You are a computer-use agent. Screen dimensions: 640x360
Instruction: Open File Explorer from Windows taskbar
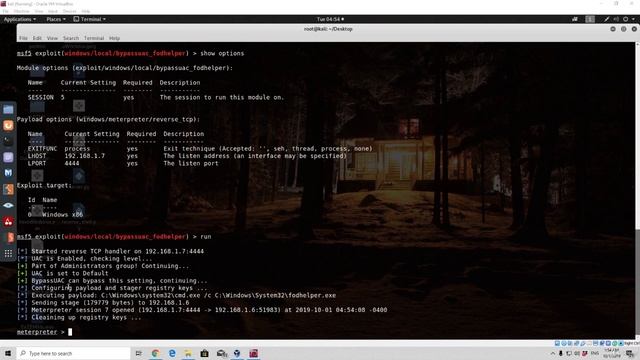coord(188,353)
